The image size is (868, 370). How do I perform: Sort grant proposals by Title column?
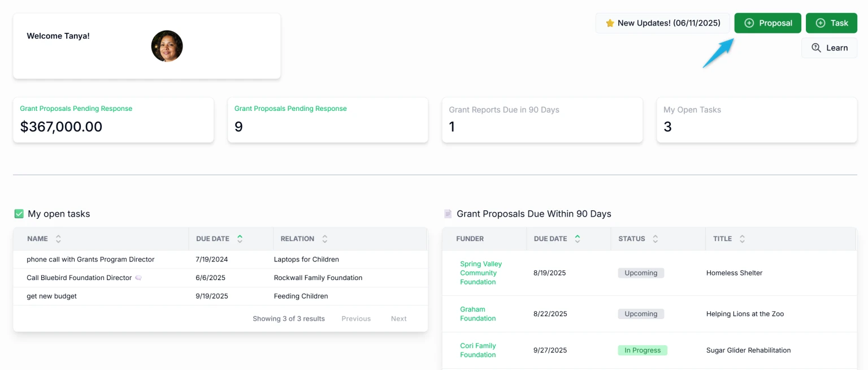point(742,239)
